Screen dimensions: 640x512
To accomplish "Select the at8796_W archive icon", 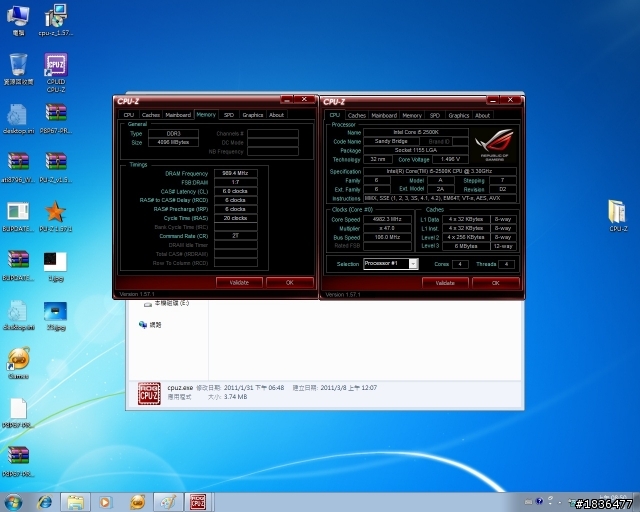I will point(18,167).
